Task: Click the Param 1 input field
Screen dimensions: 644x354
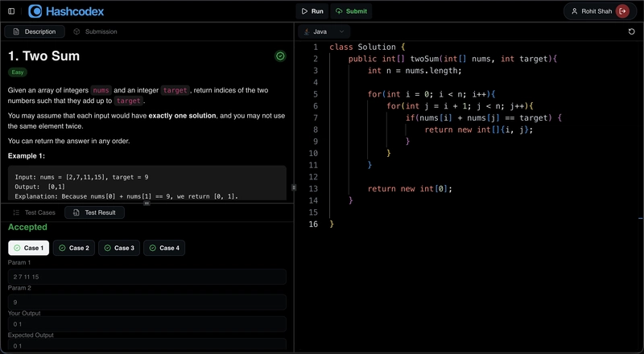Action: 147,277
